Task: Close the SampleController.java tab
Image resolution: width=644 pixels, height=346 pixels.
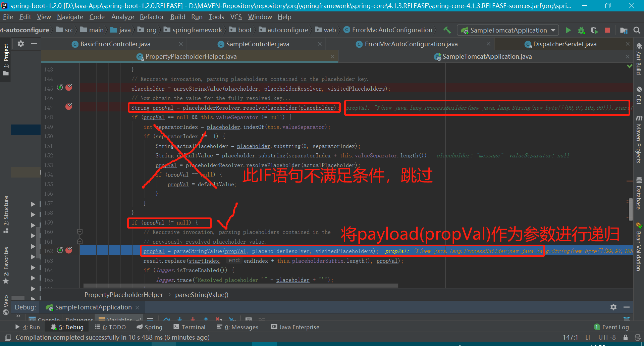Action: point(320,44)
